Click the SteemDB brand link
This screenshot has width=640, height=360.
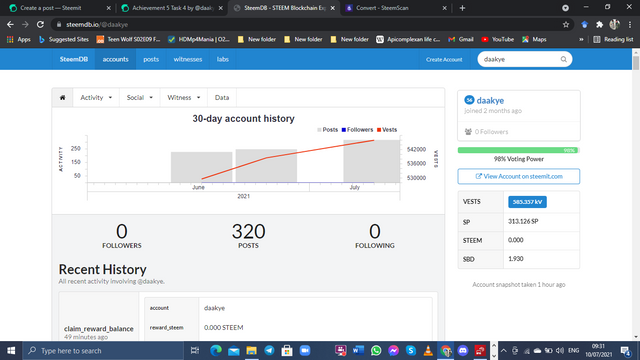click(74, 59)
